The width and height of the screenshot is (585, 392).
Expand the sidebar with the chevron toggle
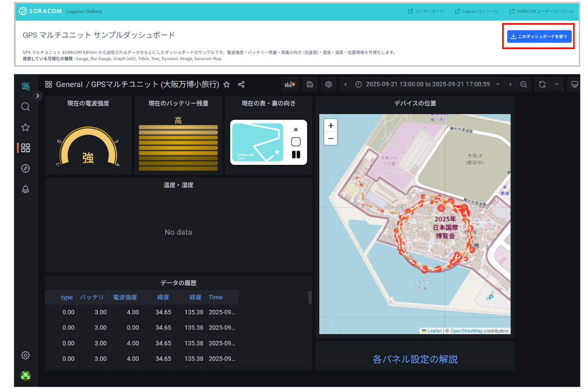(x=38, y=96)
